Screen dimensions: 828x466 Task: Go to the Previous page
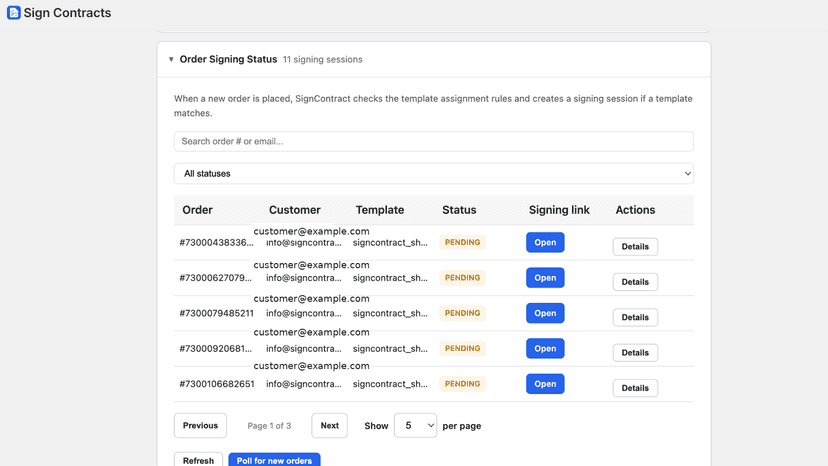[x=200, y=426]
